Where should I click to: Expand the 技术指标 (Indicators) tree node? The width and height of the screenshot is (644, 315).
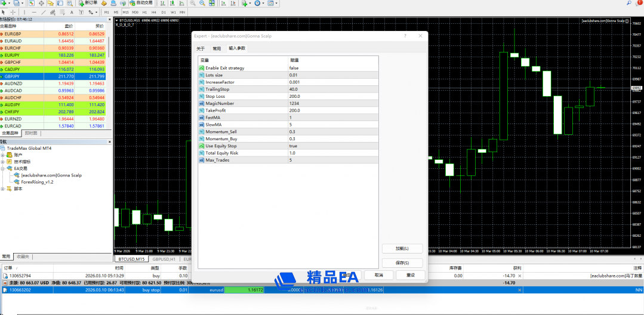point(3,162)
